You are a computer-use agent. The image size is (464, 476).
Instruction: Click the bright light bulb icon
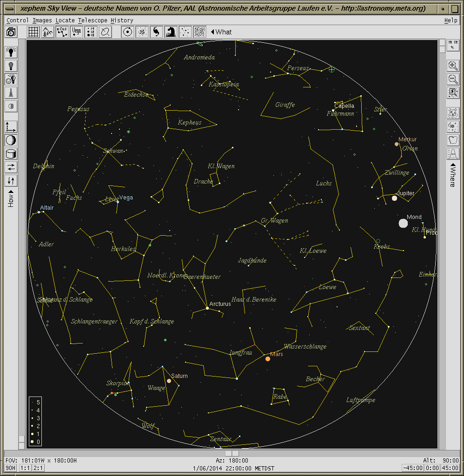click(x=11, y=52)
